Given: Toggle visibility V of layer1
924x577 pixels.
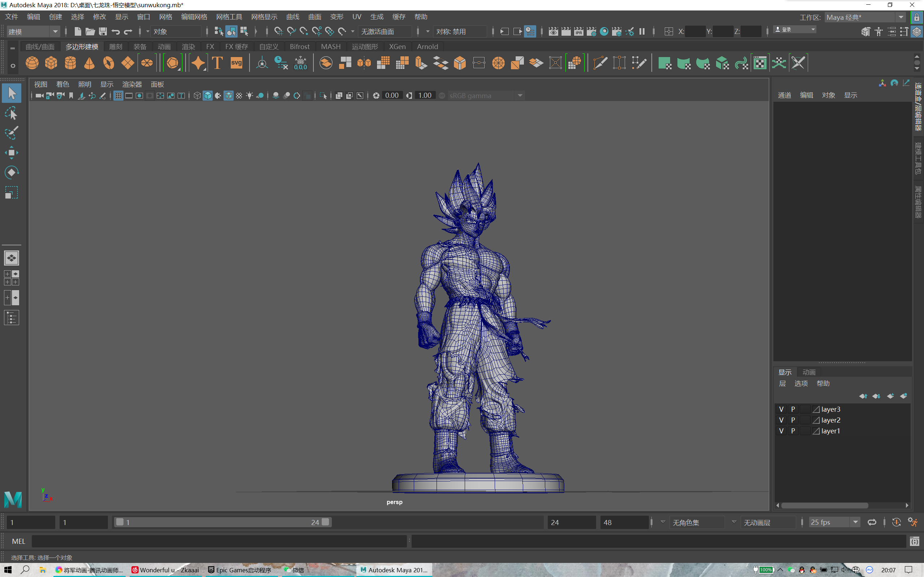Looking at the screenshot, I should [781, 431].
